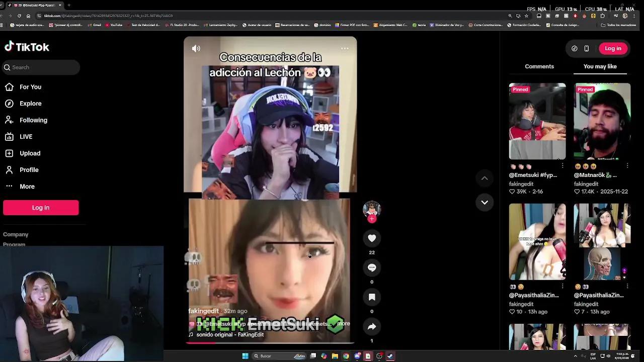Click fakingedit under @Matnarök card
Image resolution: width=644 pixels, height=362 pixels.
[x=586, y=184]
